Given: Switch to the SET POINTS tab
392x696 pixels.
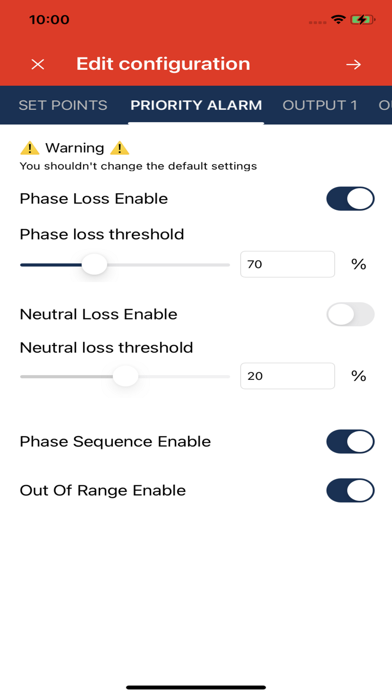Looking at the screenshot, I should pyautogui.click(x=63, y=105).
